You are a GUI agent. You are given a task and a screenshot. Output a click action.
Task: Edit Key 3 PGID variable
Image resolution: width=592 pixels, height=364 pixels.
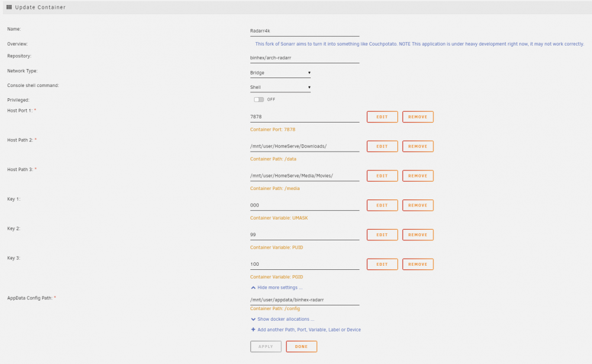382,265
